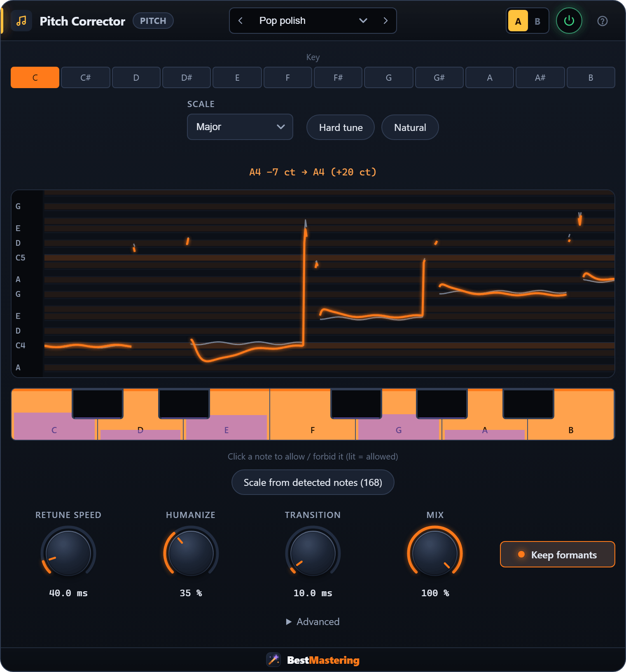
Task: Click the 40.0 ms retune value
Action: [68, 593]
